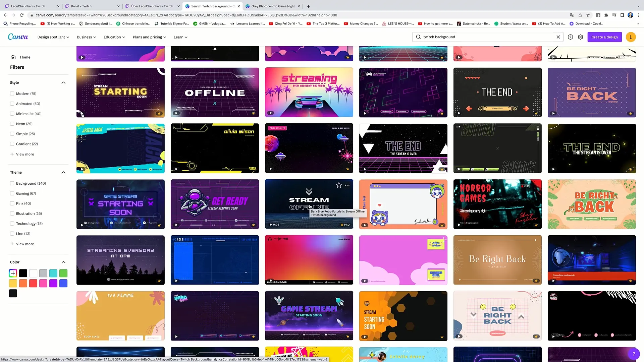Pick the green color swatch

pyautogui.click(x=63, y=273)
